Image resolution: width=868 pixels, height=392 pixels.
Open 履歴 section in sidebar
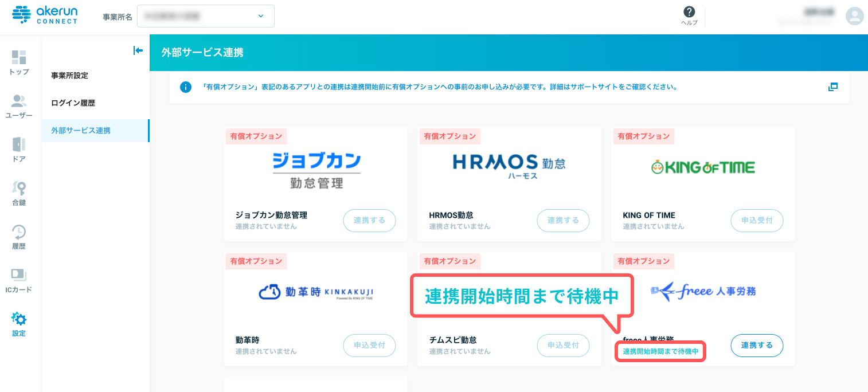(19, 237)
